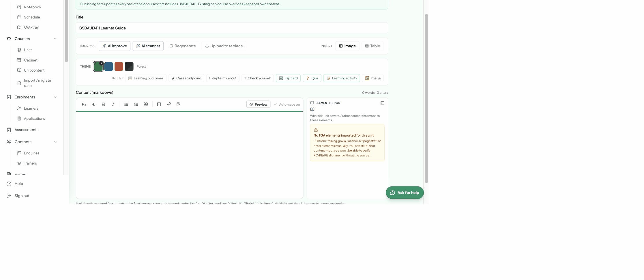
Task: Insert Table from top Insert bar
Action: [372, 46]
